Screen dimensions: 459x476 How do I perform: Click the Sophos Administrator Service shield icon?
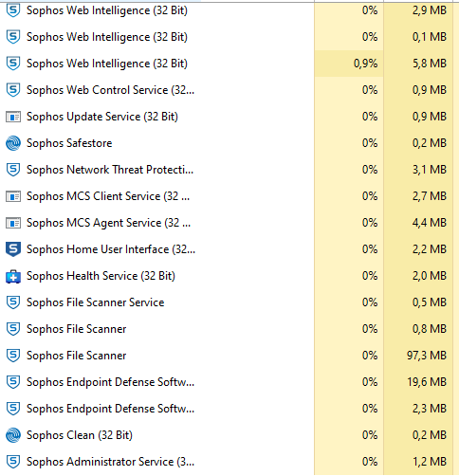[13, 462]
